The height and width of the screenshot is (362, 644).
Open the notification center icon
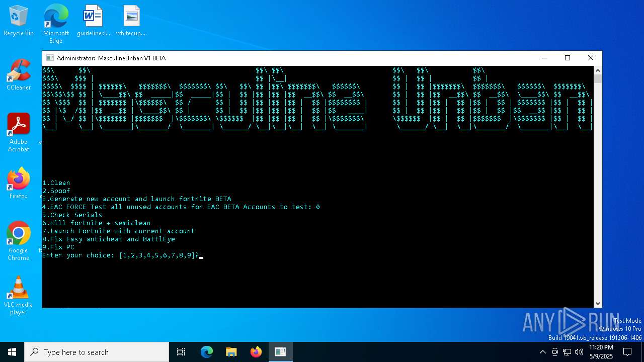tap(627, 352)
